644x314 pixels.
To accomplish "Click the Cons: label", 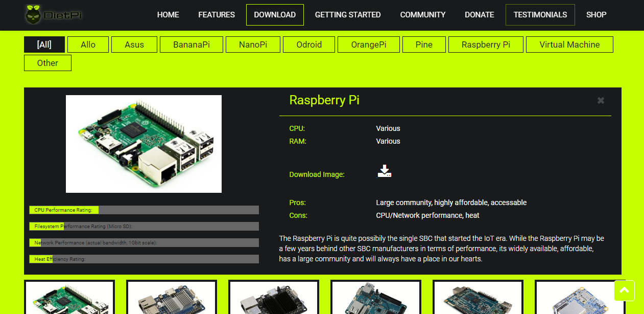I will tap(298, 215).
